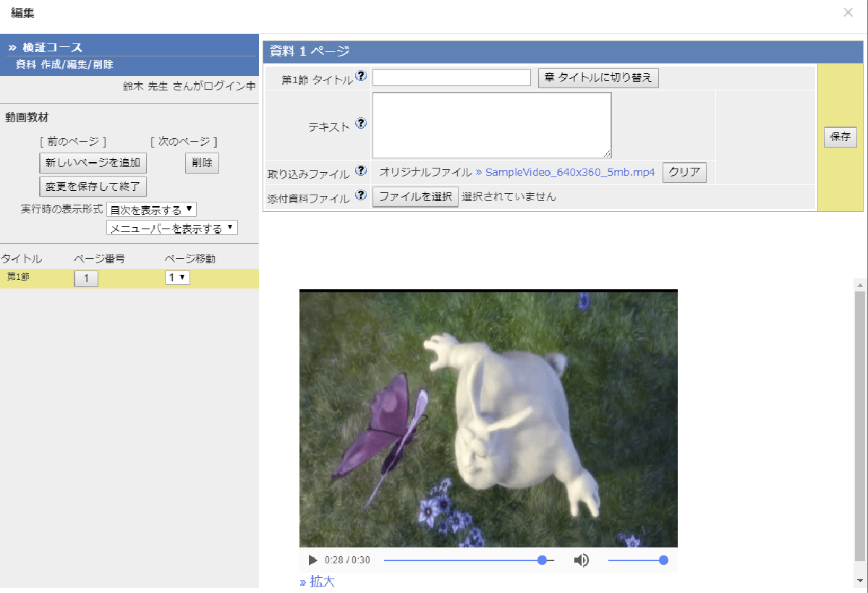Viewport: 868px width, 593px height.
Task: Click help icon beside テキスト label
Action: pos(361,124)
